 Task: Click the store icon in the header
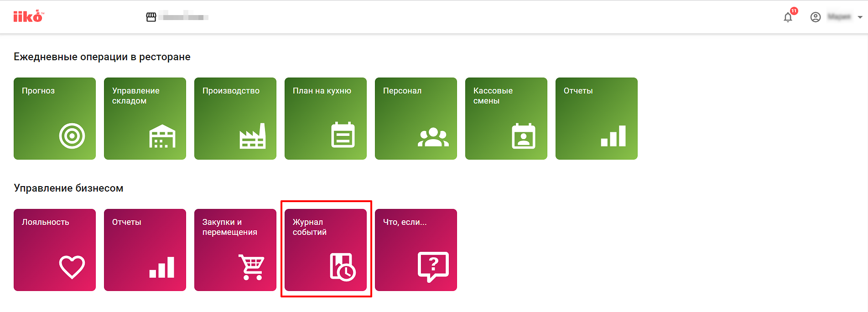tap(151, 17)
